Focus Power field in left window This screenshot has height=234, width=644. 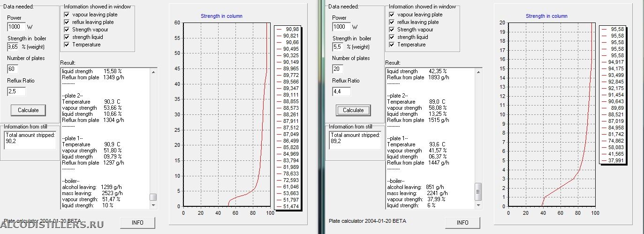coord(16,27)
